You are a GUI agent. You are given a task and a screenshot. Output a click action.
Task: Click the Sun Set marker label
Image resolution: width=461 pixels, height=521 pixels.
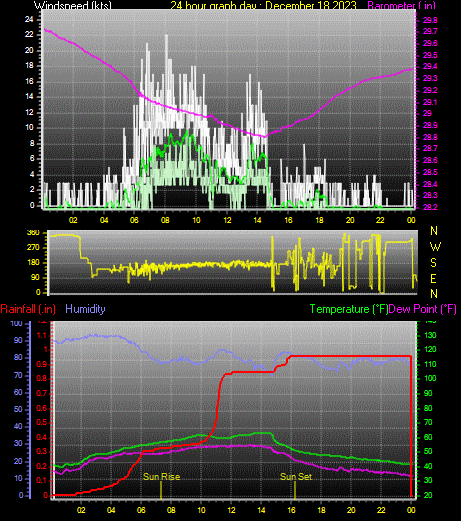tap(296, 477)
